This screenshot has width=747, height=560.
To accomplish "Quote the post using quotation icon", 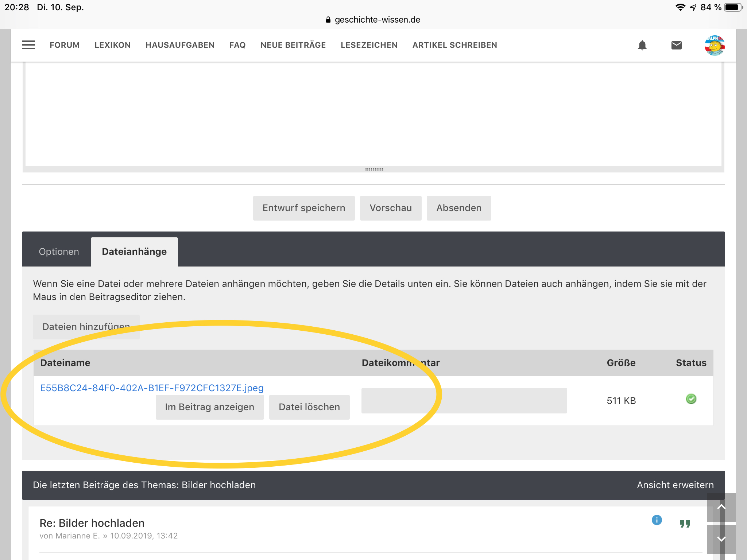I will click(685, 524).
